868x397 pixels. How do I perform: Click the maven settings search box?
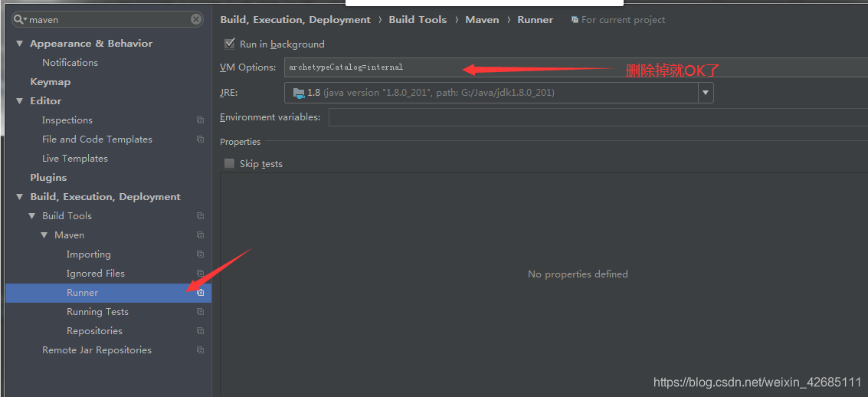[x=108, y=19]
